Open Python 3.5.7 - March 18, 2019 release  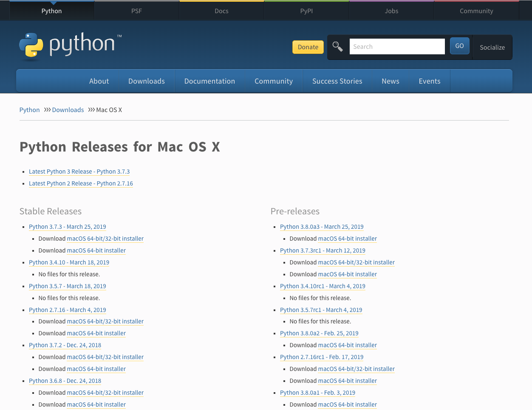point(68,286)
